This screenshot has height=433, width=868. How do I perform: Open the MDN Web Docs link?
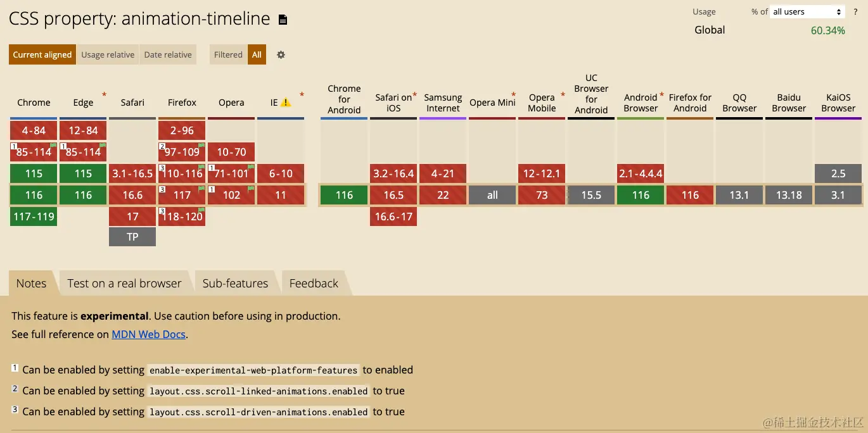(x=149, y=334)
